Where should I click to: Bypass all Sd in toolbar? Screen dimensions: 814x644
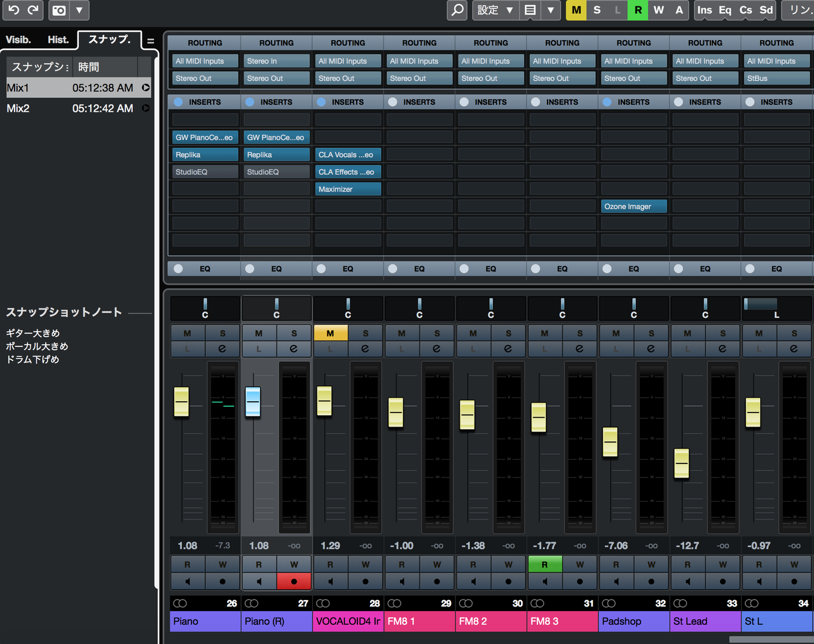(x=766, y=10)
